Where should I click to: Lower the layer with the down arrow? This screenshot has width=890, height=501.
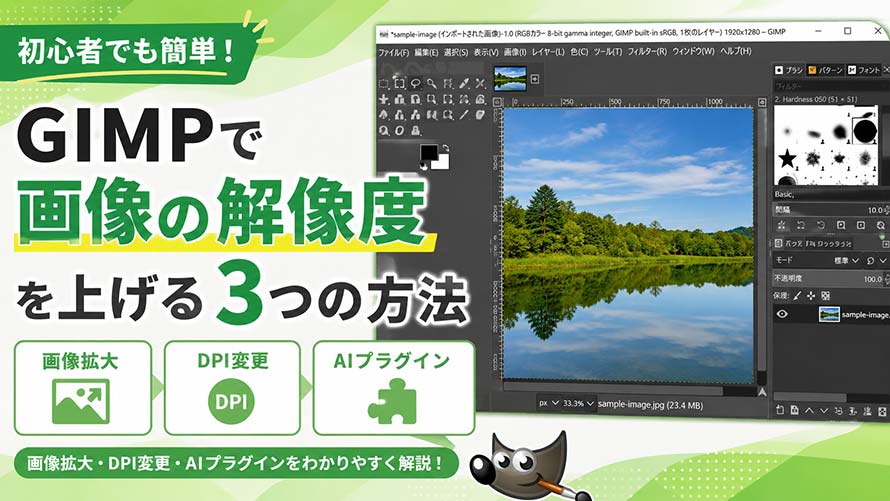(824, 410)
